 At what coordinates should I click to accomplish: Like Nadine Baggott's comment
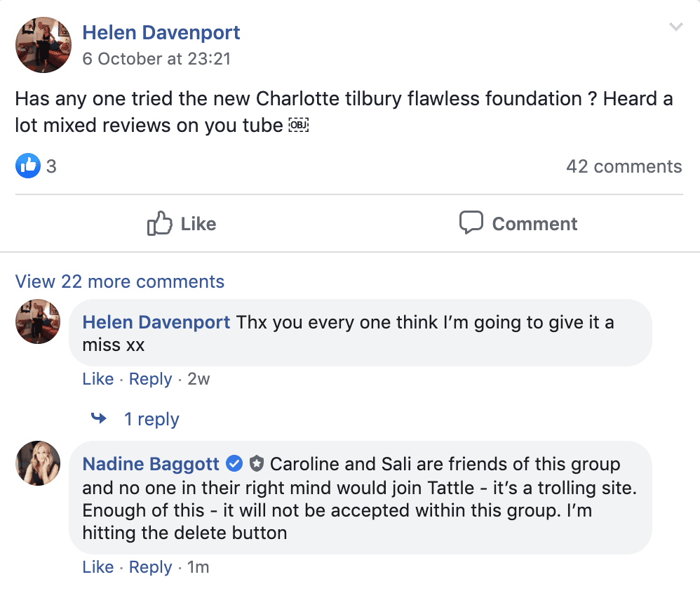coord(97,567)
